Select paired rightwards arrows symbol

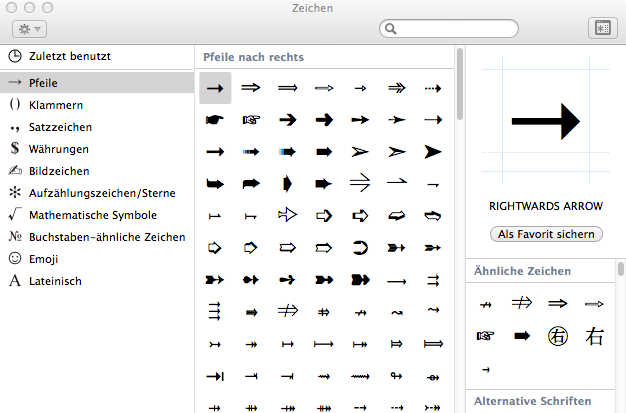(x=433, y=280)
